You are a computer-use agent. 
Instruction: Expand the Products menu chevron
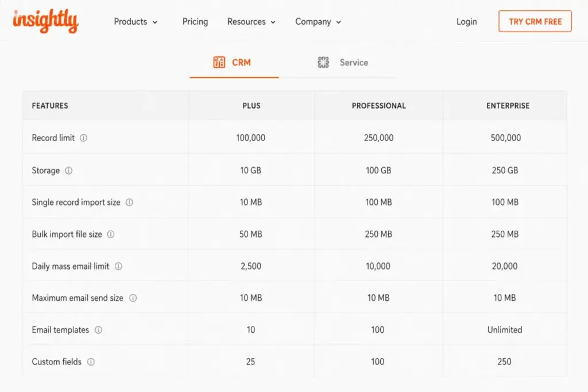[x=155, y=22]
